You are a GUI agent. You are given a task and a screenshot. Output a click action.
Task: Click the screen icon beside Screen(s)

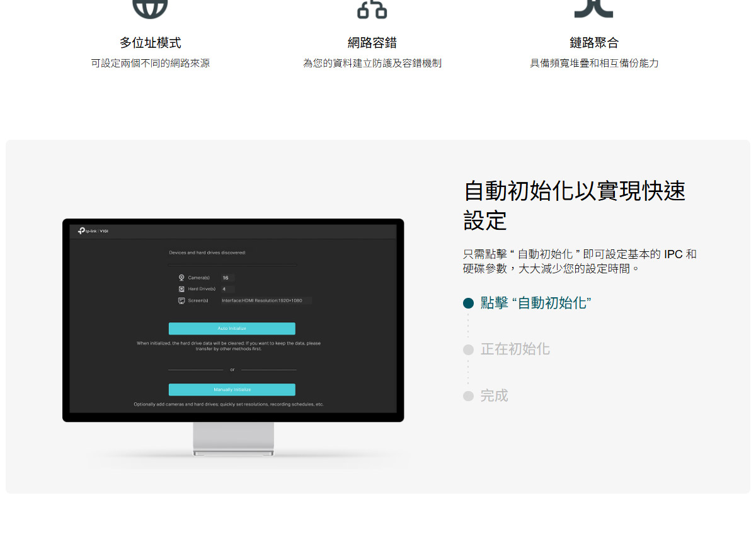[x=181, y=300]
